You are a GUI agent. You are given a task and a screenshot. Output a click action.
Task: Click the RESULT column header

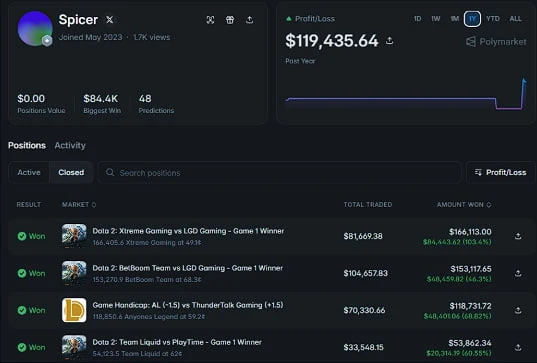tap(28, 204)
